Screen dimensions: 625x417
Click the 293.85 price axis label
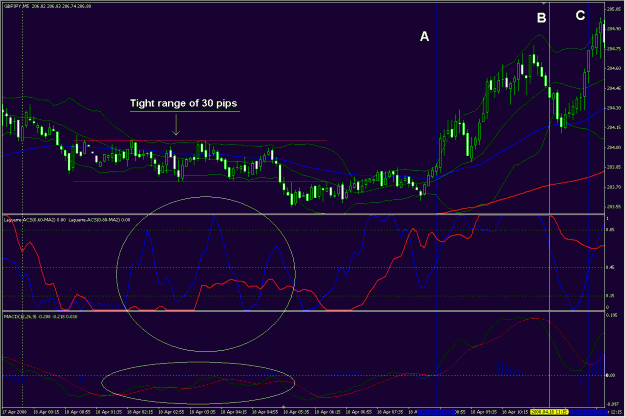(613, 167)
